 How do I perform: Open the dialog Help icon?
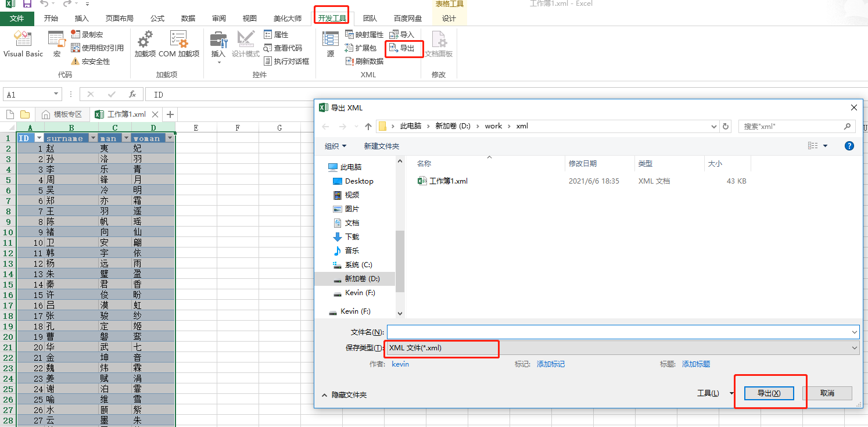(x=849, y=146)
